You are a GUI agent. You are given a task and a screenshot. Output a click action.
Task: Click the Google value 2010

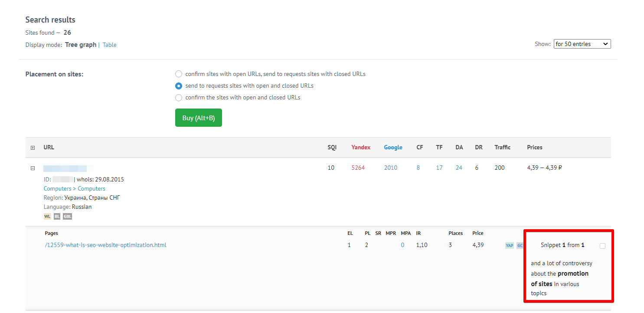pyautogui.click(x=391, y=168)
